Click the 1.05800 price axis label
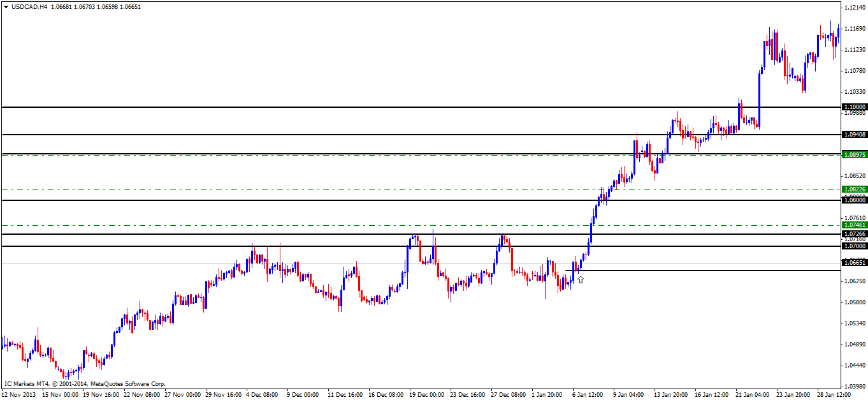The image size is (868, 400). (855, 302)
